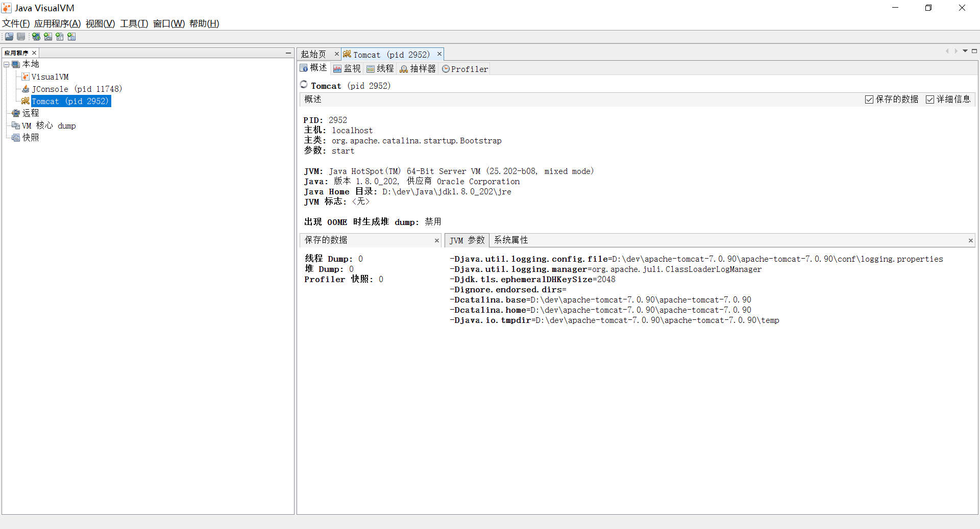Image resolution: width=980 pixels, height=529 pixels.
Task: Click the Java VisualVM title bar logo
Action: (x=7, y=8)
